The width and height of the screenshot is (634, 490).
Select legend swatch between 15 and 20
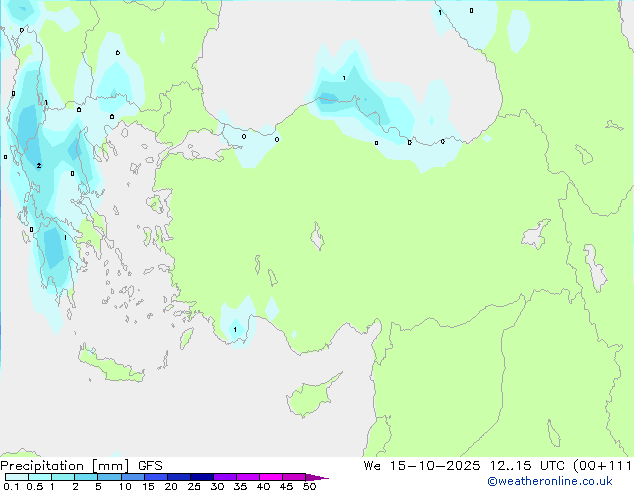coord(156,477)
